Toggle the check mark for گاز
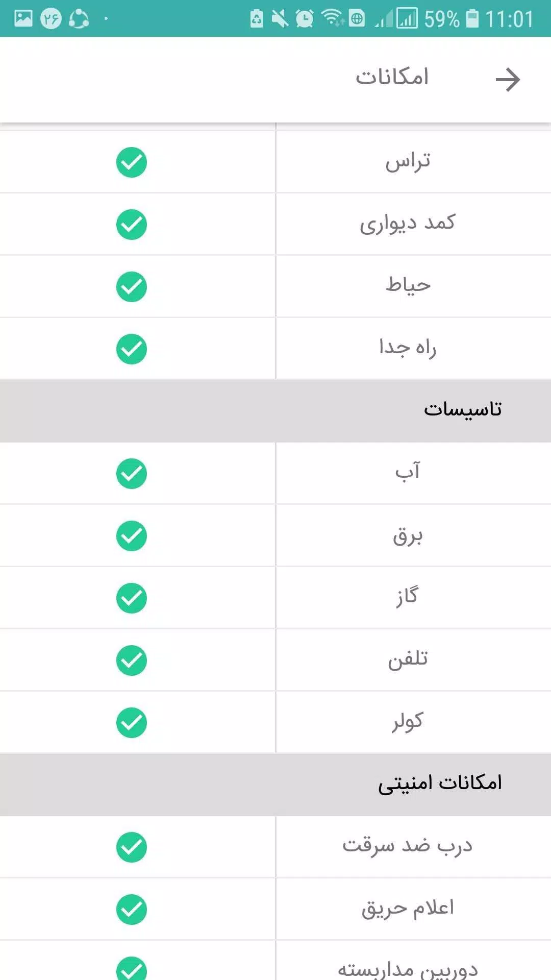This screenshot has height=980, width=551. (132, 598)
